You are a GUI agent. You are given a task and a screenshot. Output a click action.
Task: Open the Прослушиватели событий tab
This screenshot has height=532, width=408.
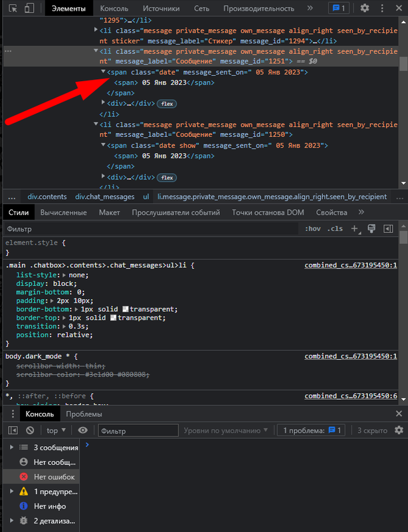point(175,212)
